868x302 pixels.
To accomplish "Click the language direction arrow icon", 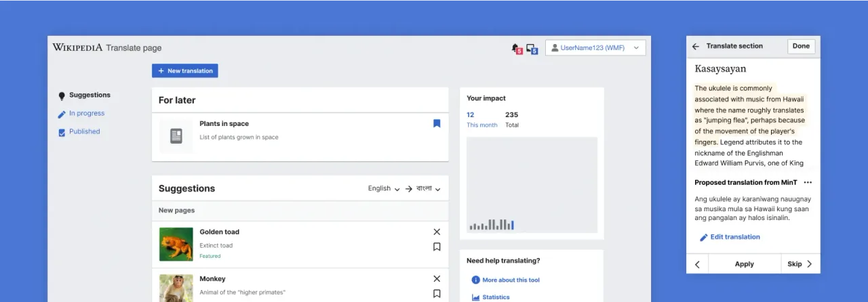I will (x=408, y=189).
